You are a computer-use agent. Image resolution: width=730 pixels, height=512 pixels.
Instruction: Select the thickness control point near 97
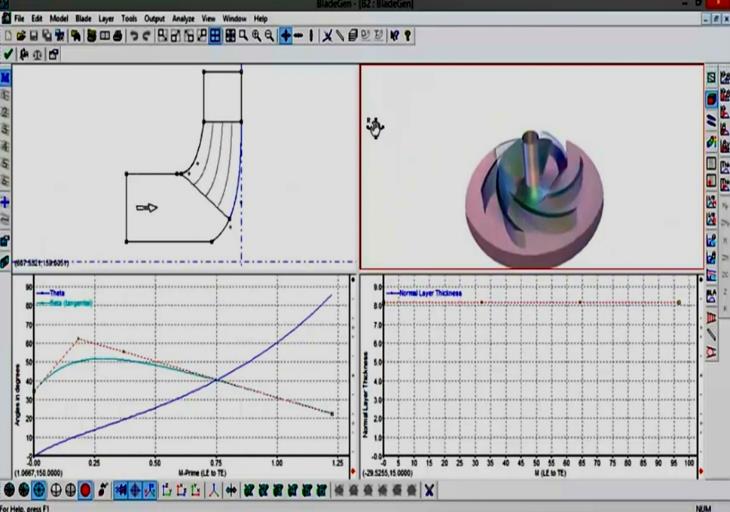679,303
